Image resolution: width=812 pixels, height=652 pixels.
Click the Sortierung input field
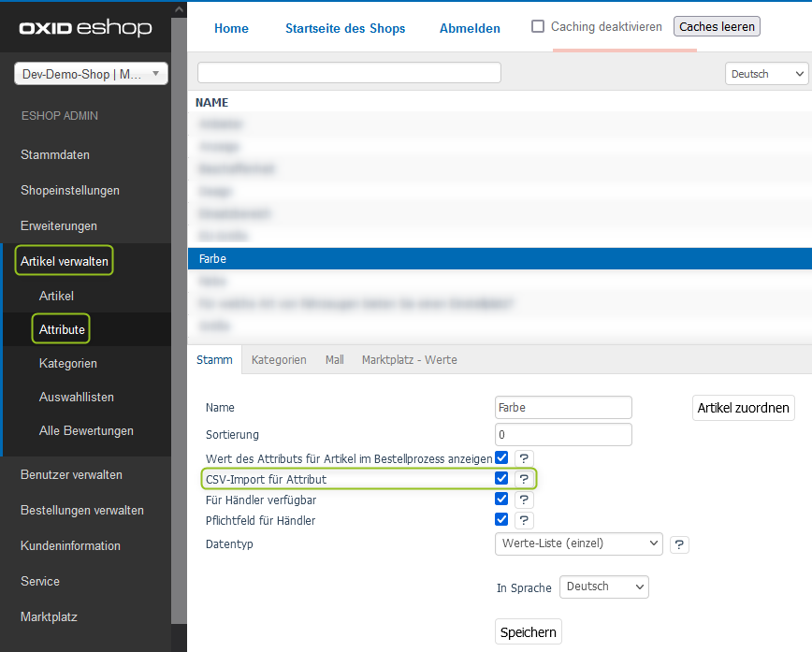pos(563,434)
